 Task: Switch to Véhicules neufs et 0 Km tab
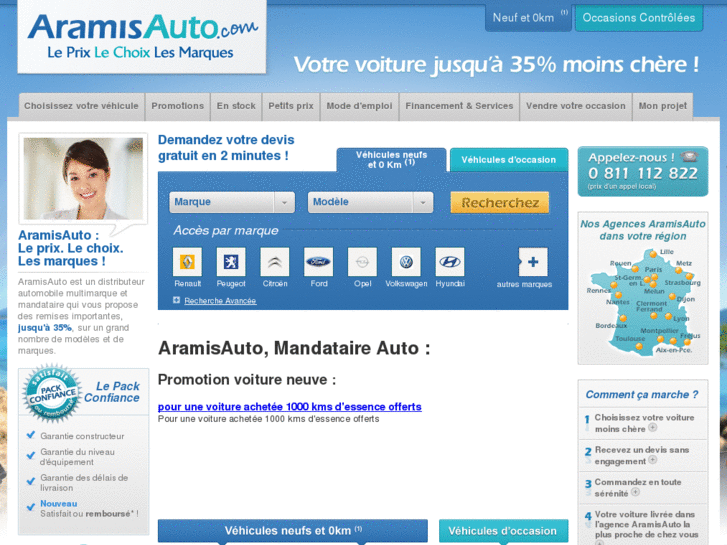[391, 160]
